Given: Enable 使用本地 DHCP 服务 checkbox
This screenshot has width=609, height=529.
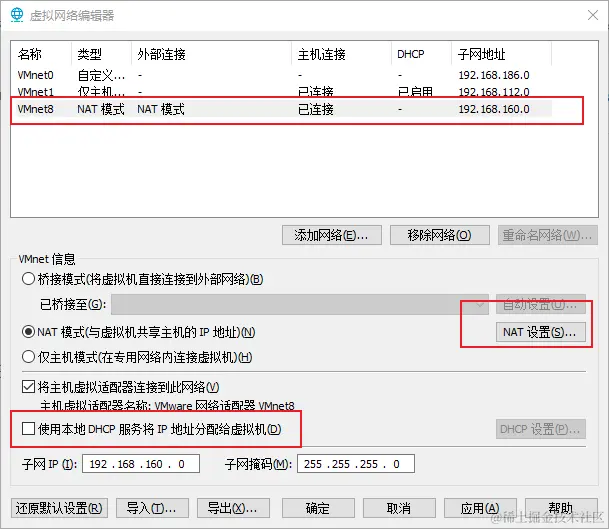Looking at the screenshot, I should (28, 429).
